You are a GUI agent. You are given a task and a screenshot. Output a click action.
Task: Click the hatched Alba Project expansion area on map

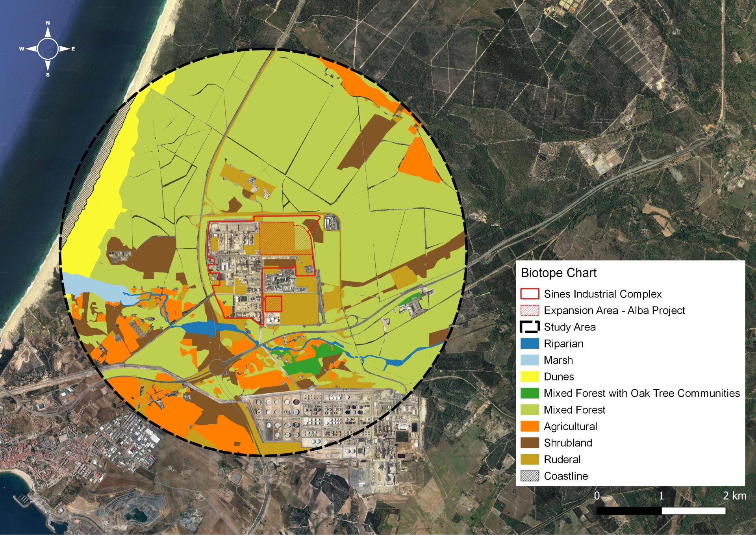pyautogui.click(x=278, y=238)
